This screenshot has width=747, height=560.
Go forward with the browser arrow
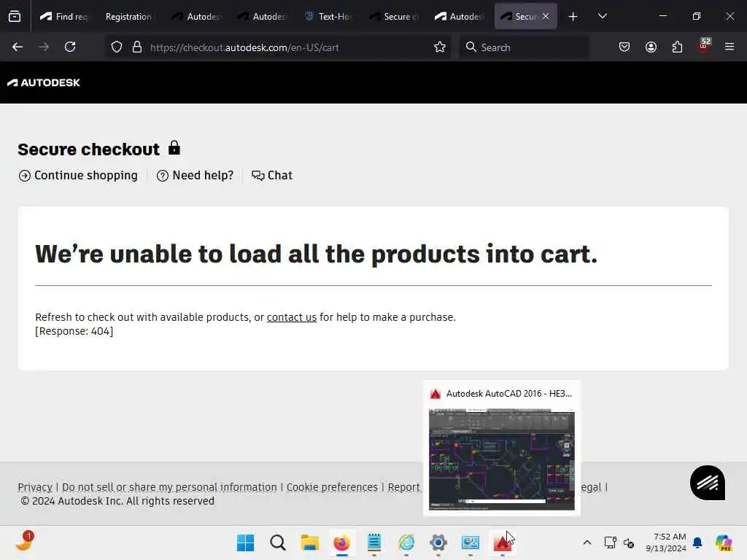click(43, 47)
